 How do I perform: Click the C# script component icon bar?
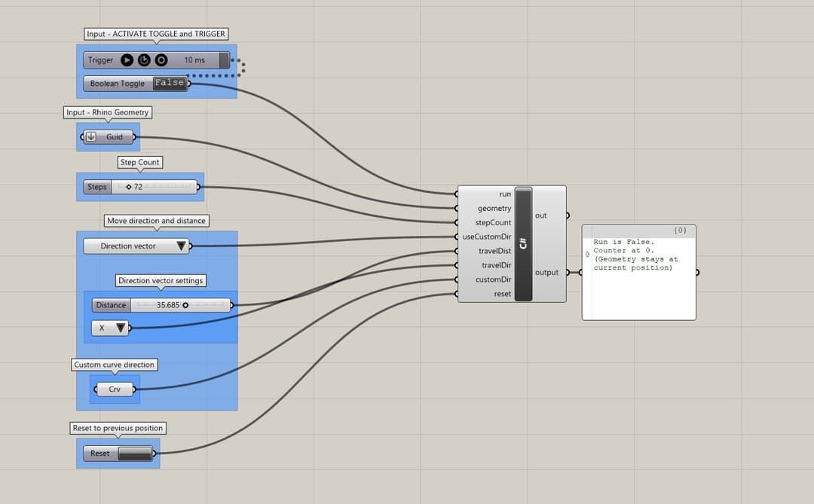(x=523, y=243)
